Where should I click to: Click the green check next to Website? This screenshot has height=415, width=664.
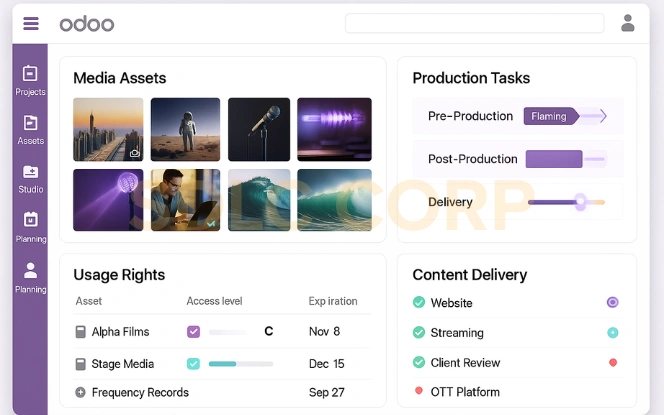pyautogui.click(x=419, y=302)
